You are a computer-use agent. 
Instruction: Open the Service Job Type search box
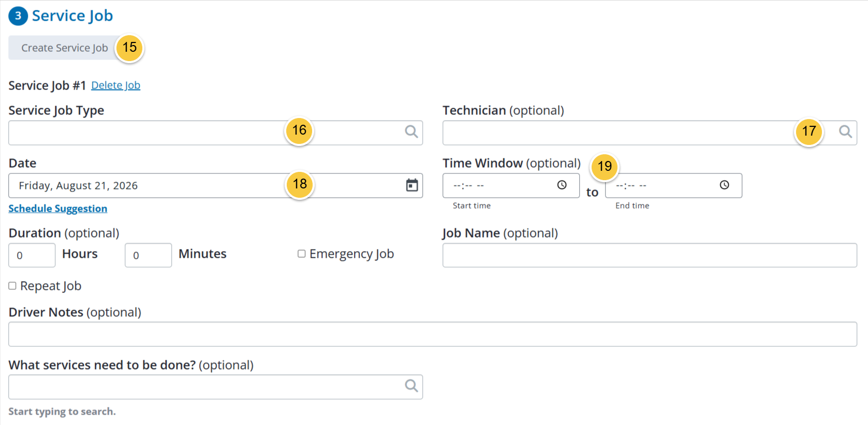tap(215, 133)
